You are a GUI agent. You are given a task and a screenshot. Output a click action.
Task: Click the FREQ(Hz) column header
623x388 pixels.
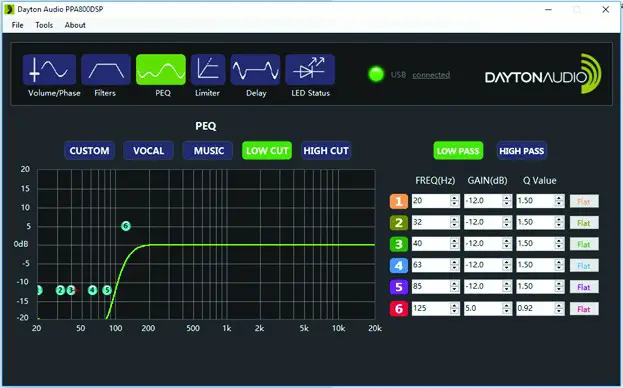435,181
